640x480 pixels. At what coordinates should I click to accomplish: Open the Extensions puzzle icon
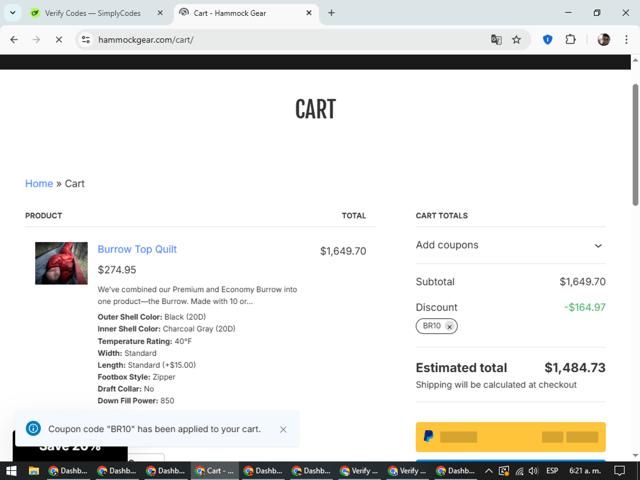tap(571, 40)
